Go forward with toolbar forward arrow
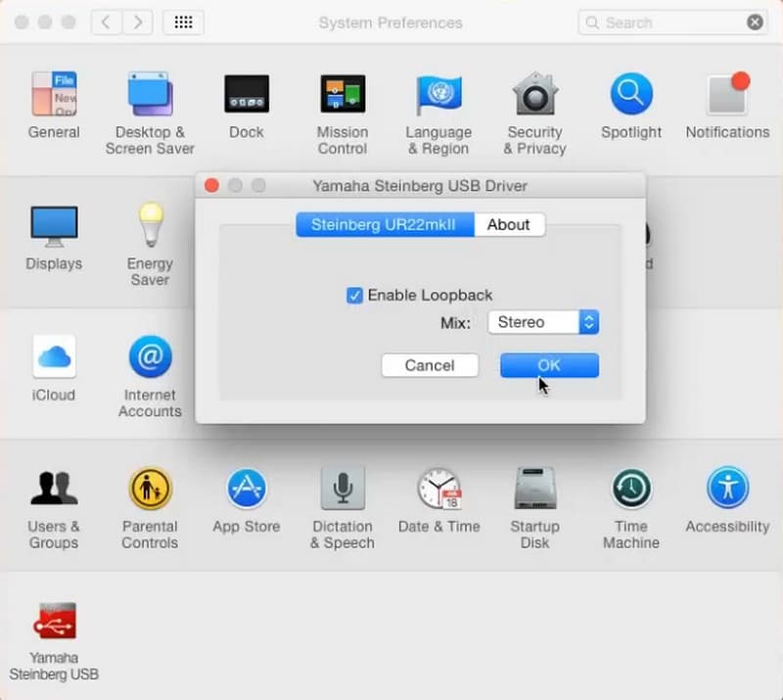783x700 pixels. 138,23
